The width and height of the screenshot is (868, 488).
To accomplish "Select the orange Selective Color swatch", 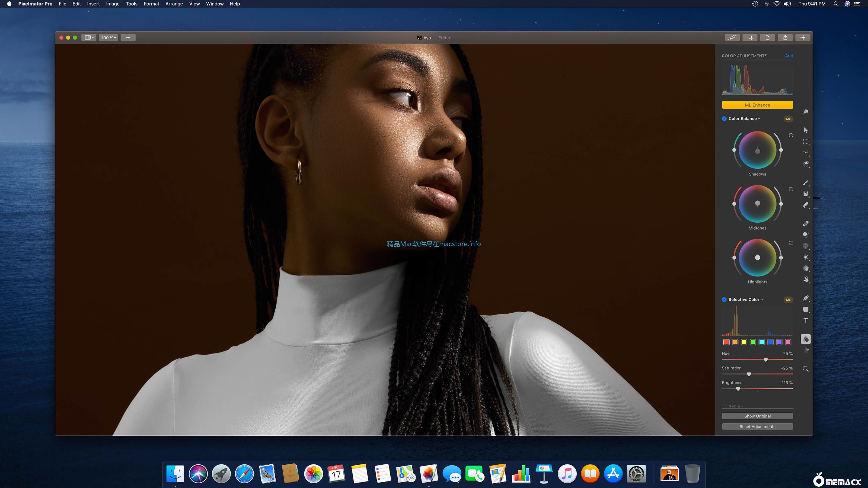I will coord(735,342).
